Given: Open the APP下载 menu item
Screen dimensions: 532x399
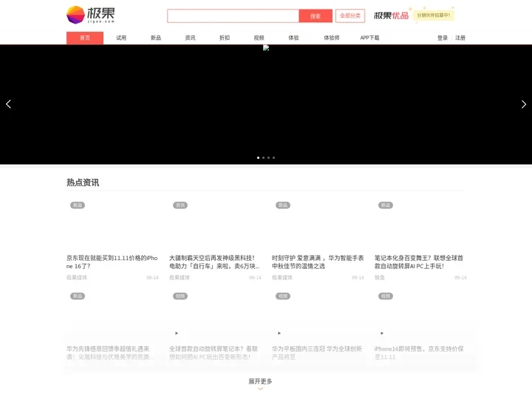Looking at the screenshot, I should coord(369,38).
